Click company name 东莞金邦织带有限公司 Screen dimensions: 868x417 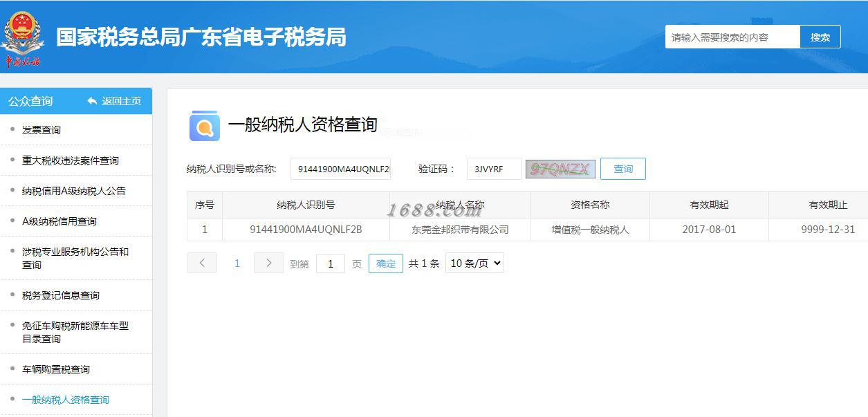pyautogui.click(x=460, y=230)
